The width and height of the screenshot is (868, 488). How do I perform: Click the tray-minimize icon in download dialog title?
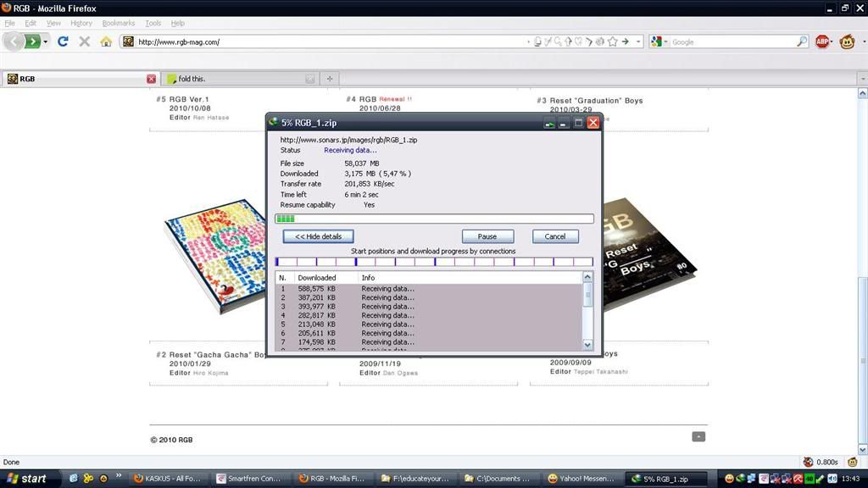549,123
